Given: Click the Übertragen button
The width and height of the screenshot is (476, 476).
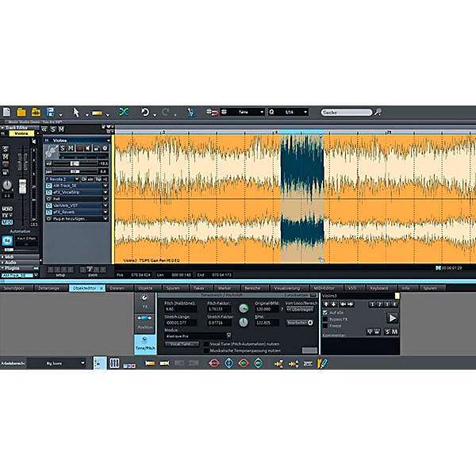Looking at the screenshot, I should (300, 309).
